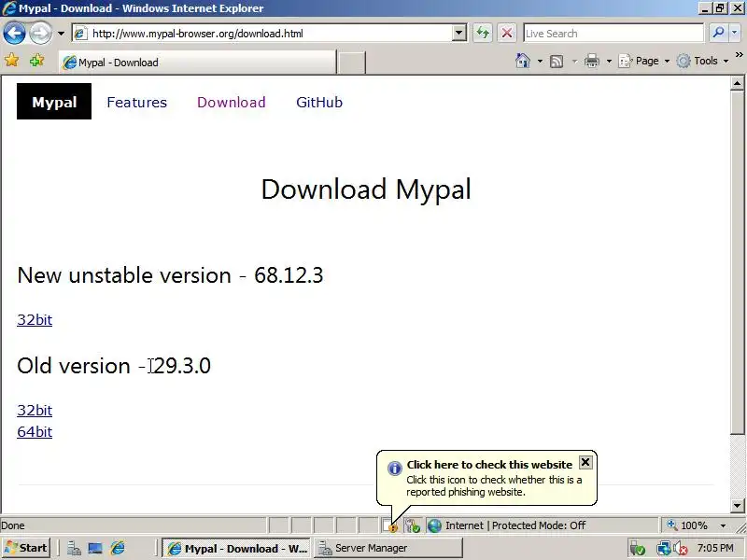747x560 pixels.
Task: Click the add-ons status icon in status bar
Action: pyautogui.click(x=412, y=525)
